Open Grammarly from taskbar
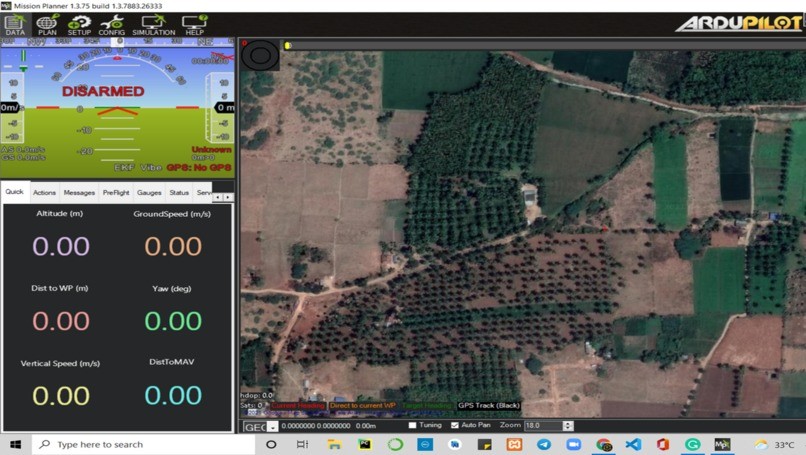 click(x=692, y=444)
